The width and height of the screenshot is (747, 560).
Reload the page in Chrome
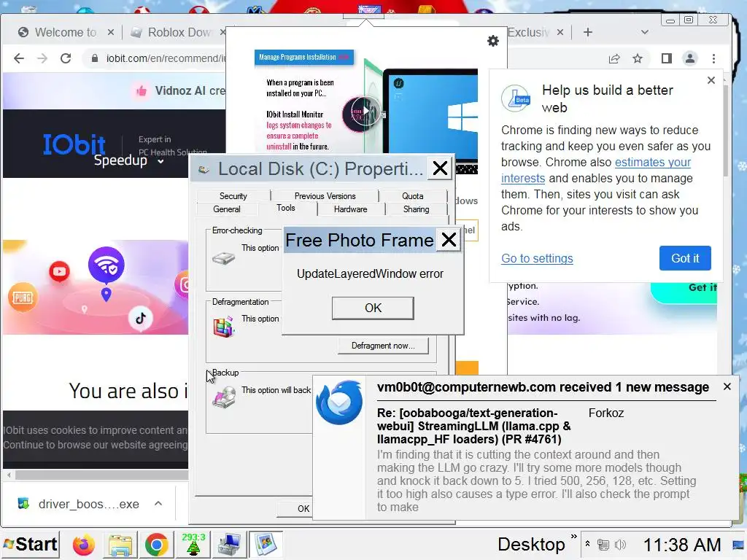(66, 58)
